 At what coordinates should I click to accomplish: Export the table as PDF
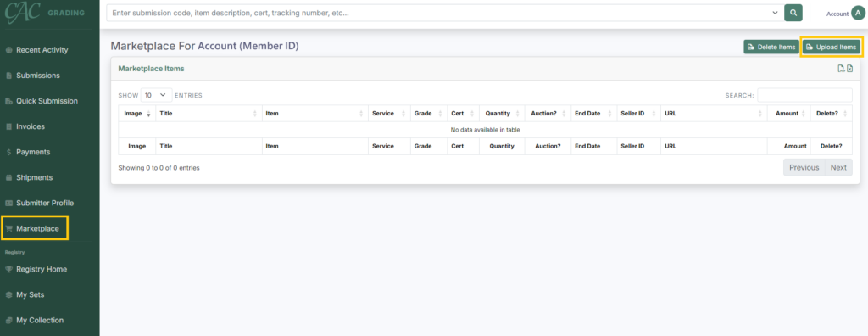[x=841, y=69]
